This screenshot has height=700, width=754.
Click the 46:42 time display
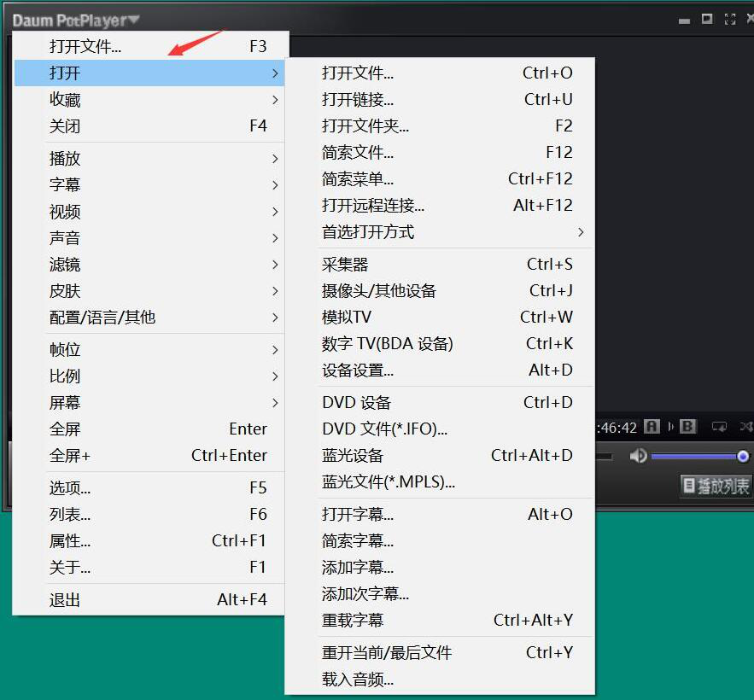click(616, 427)
